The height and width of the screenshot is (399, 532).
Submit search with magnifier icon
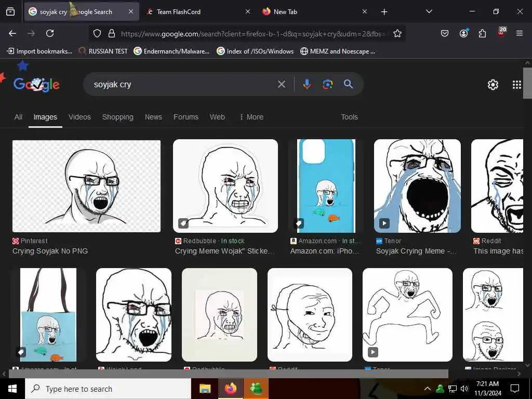(348, 84)
